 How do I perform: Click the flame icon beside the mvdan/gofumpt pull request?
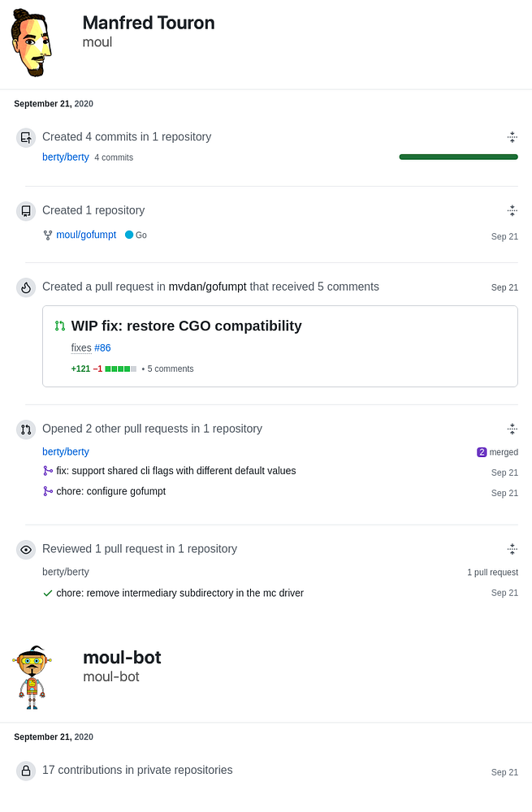click(x=26, y=287)
